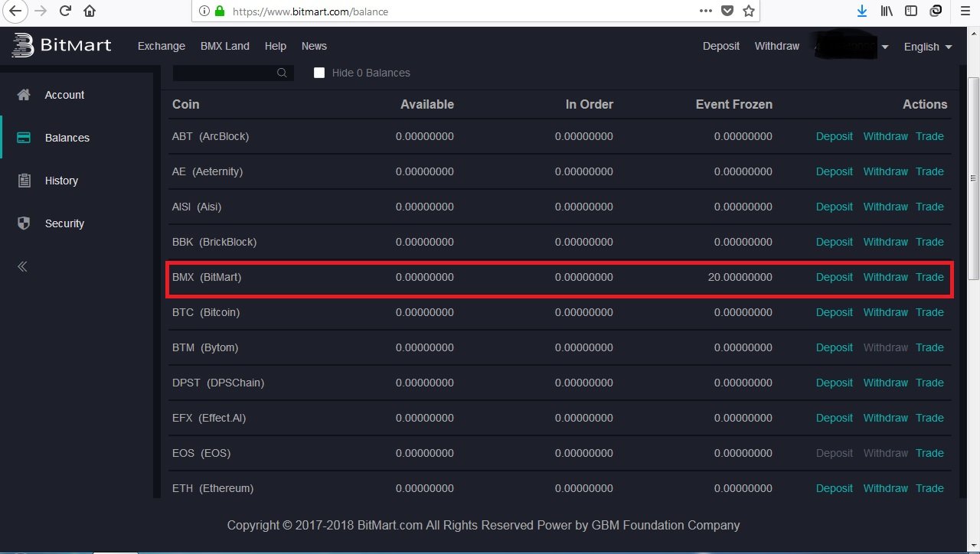980x554 pixels.
Task: Click Deposit in top navigation
Action: pyautogui.click(x=721, y=46)
